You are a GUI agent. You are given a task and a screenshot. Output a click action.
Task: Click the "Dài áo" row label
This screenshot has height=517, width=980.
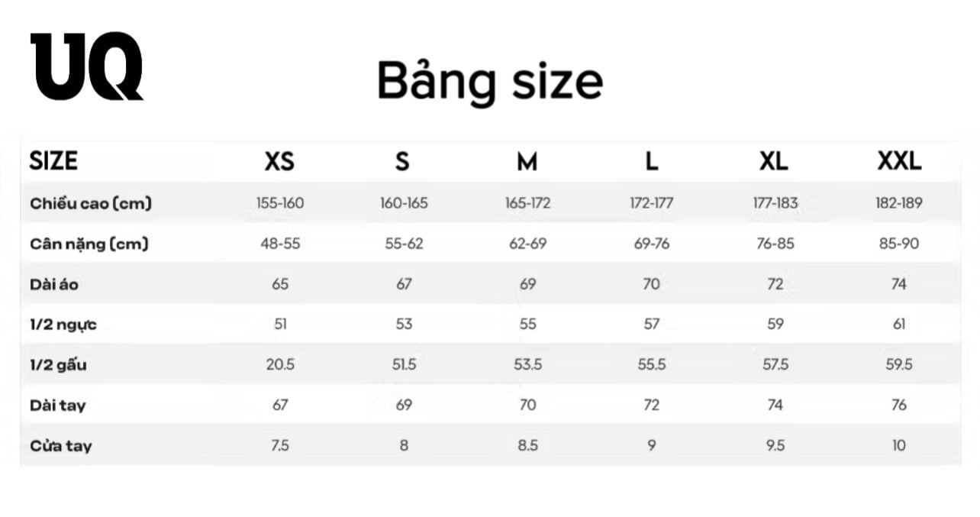[54, 285]
